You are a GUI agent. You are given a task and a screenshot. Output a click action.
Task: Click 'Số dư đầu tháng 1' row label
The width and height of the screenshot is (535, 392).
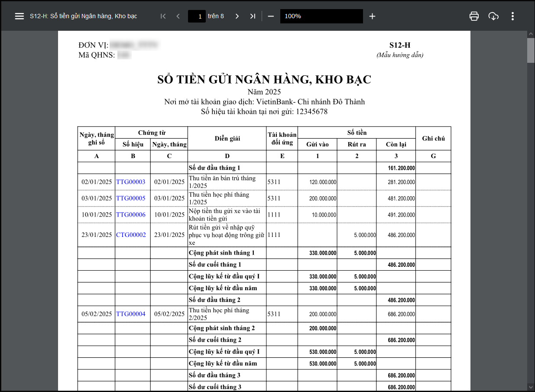point(214,168)
